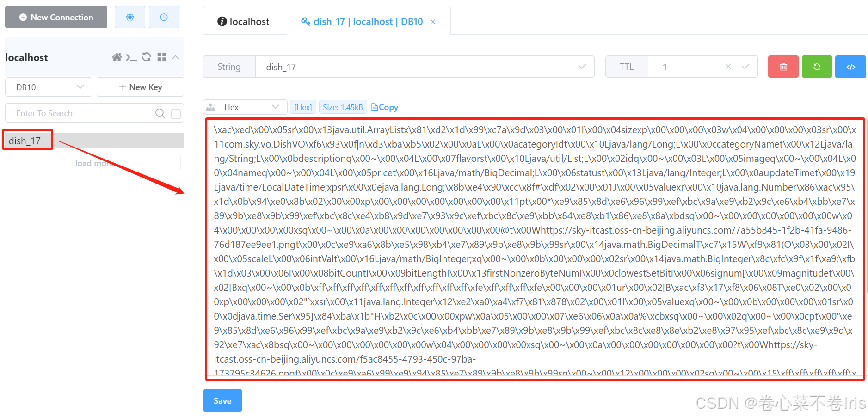Collapse the localhost connection panel

[175, 57]
